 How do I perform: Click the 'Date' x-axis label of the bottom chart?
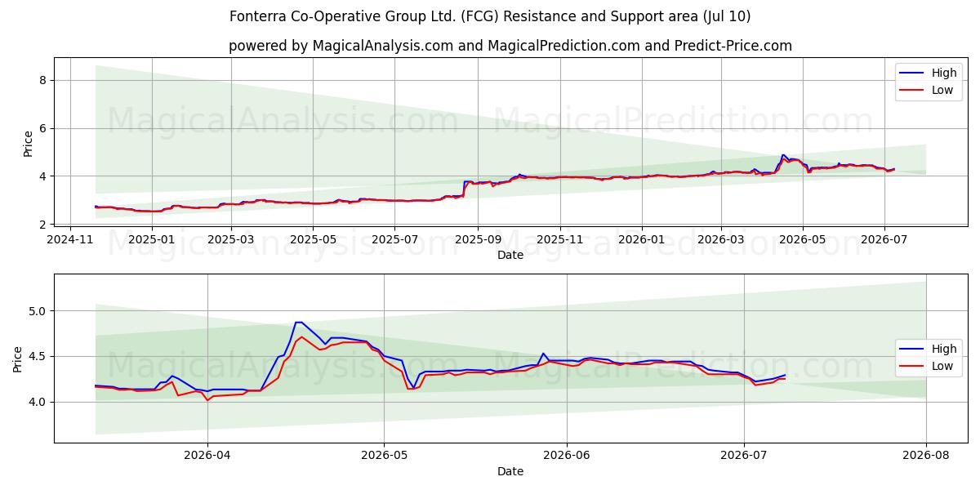click(x=510, y=471)
